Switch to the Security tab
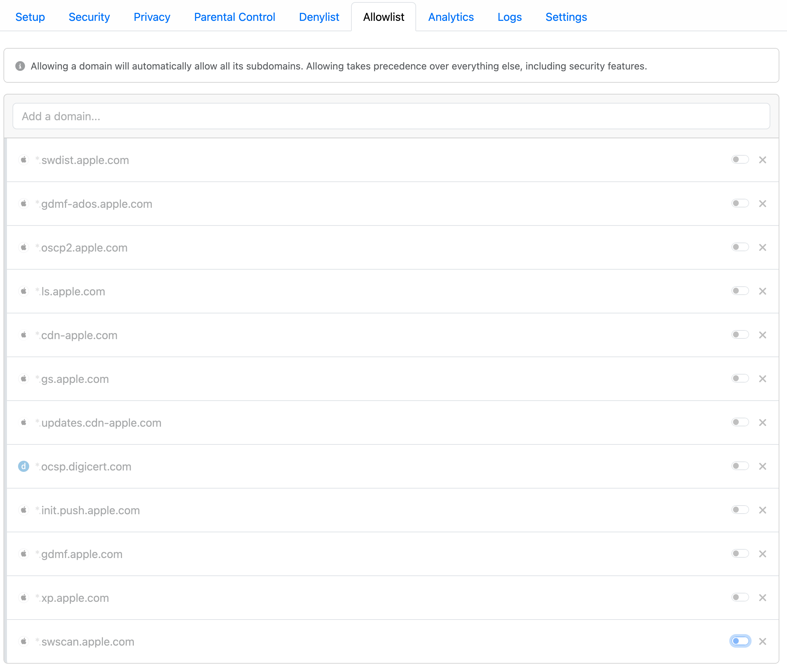 (x=89, y=17)
